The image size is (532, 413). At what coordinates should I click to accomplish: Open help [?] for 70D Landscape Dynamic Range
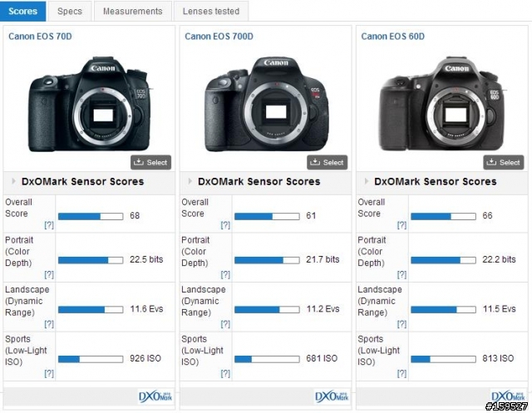(49, 324)
